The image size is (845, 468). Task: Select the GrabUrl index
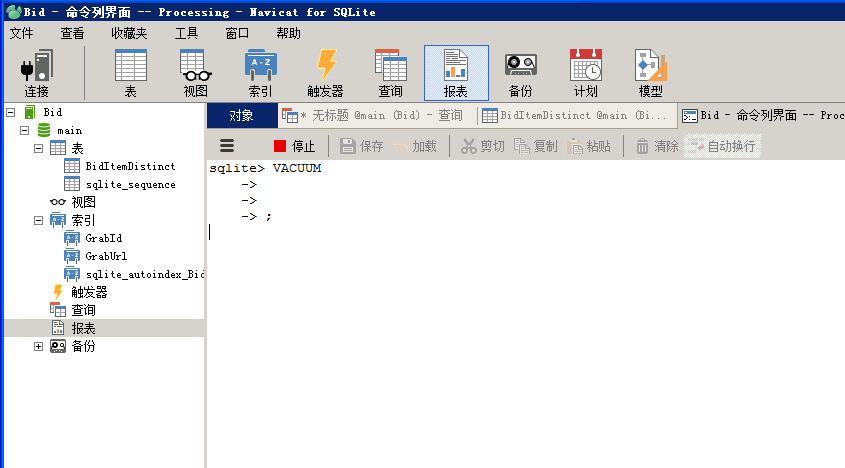pyautogui.click(x=106, y=256)
